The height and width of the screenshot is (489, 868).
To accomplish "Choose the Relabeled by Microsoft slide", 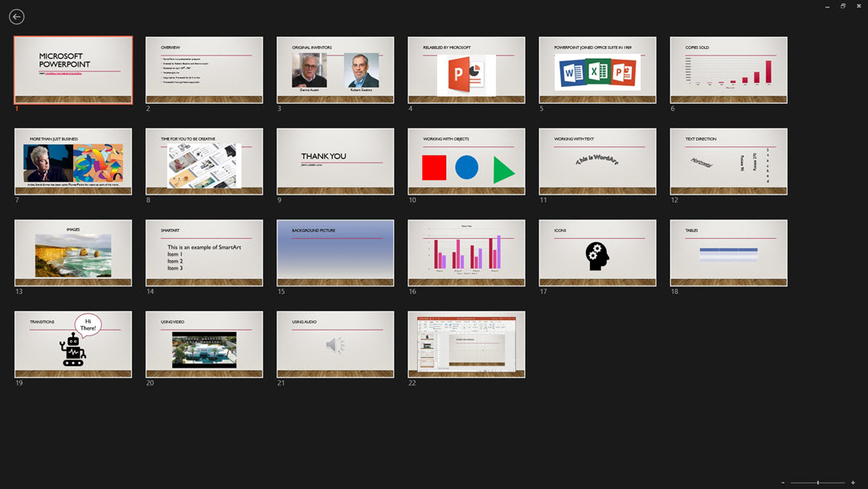I will pyautogui.click(x=466, y=70).
